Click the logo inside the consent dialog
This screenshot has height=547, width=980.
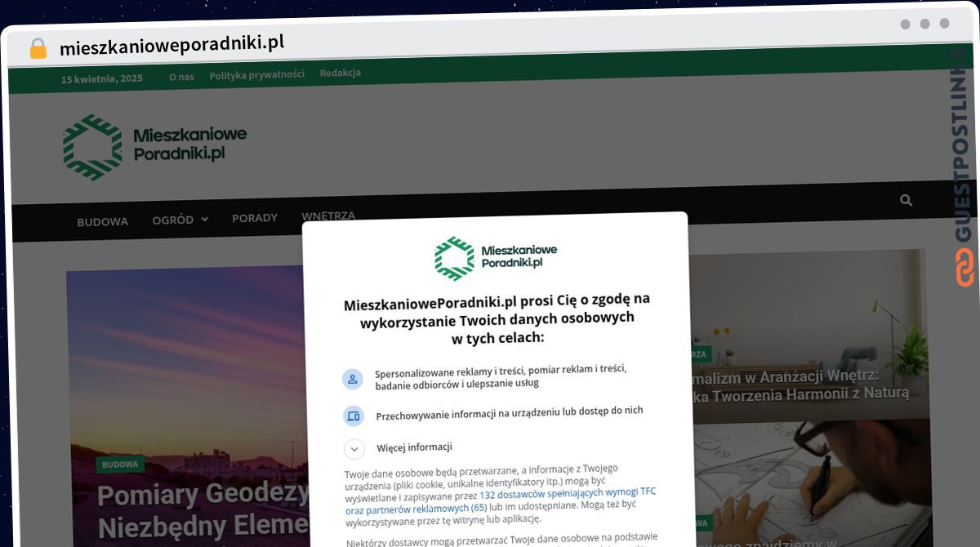point(495,257)
